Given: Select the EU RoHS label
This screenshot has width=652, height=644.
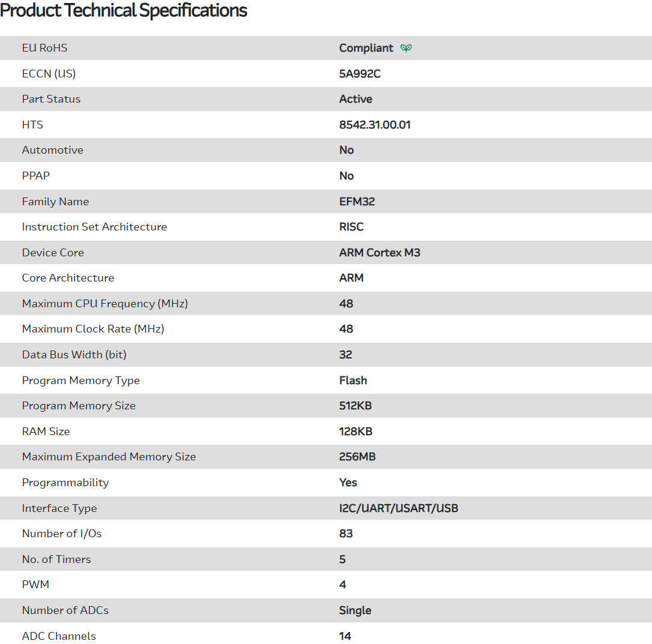Looking at the screenshot, I should (x=45, y=48).
